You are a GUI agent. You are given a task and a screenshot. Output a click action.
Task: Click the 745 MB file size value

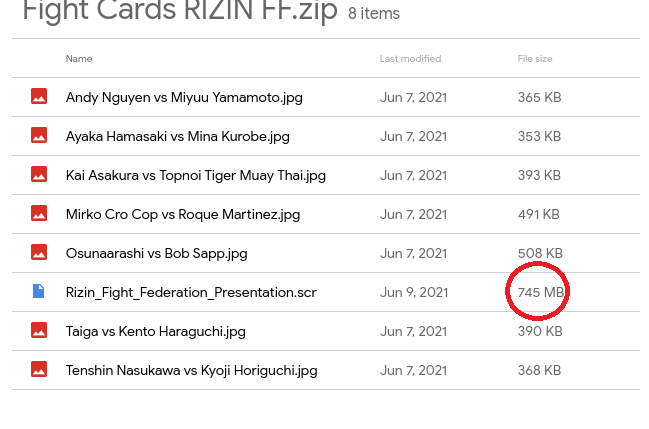point(541,292)
